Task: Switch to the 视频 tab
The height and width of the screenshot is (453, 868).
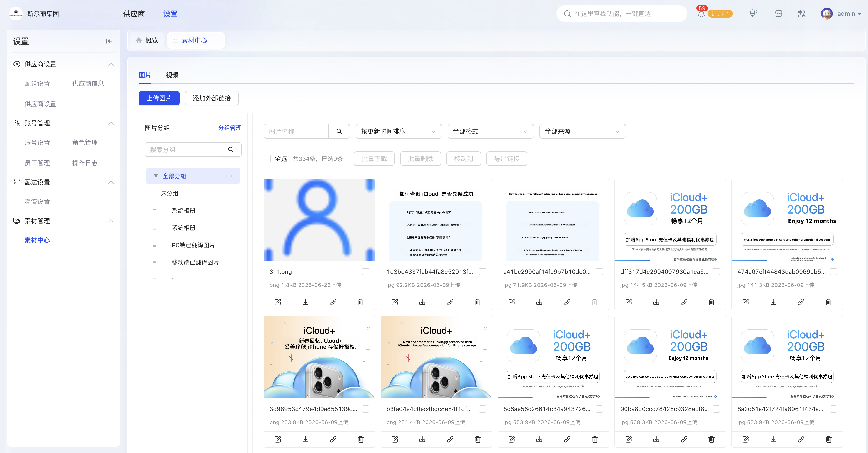Action: pyautogui.click(x=172, y=75)
